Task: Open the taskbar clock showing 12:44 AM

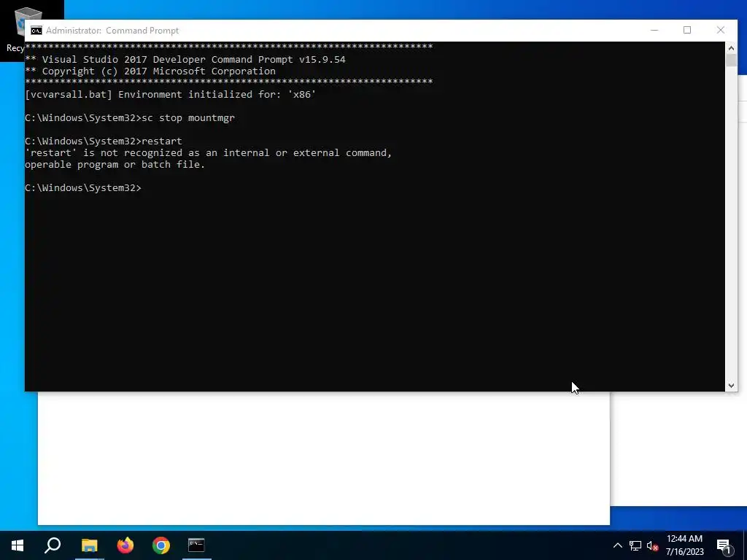Action: coord(684,545)
